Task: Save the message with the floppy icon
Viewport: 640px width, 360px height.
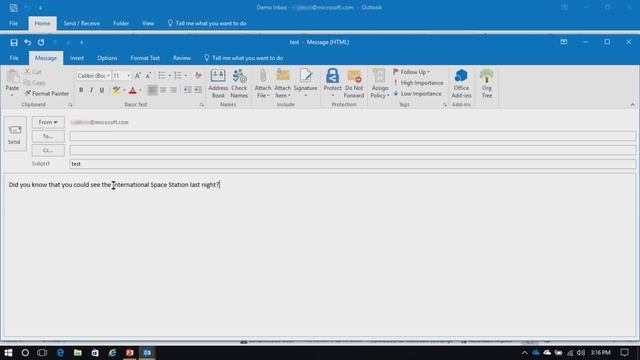Action: pyautogui.click(x=14, y=42)
